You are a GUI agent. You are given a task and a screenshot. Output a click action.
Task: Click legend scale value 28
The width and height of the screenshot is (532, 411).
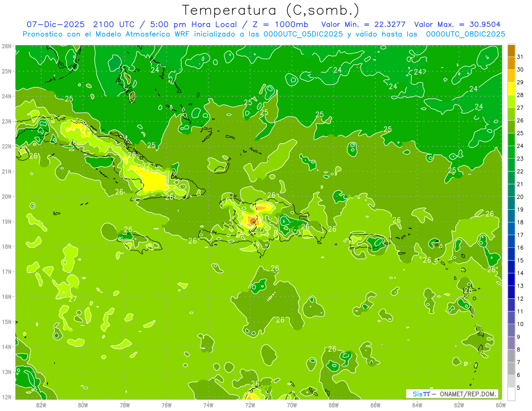[520, 95]
